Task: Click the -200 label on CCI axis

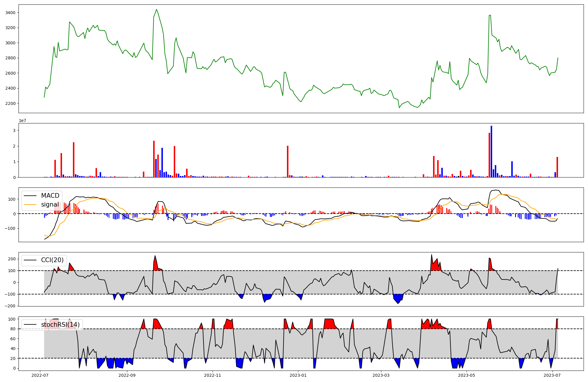Action: coord(10,306)
